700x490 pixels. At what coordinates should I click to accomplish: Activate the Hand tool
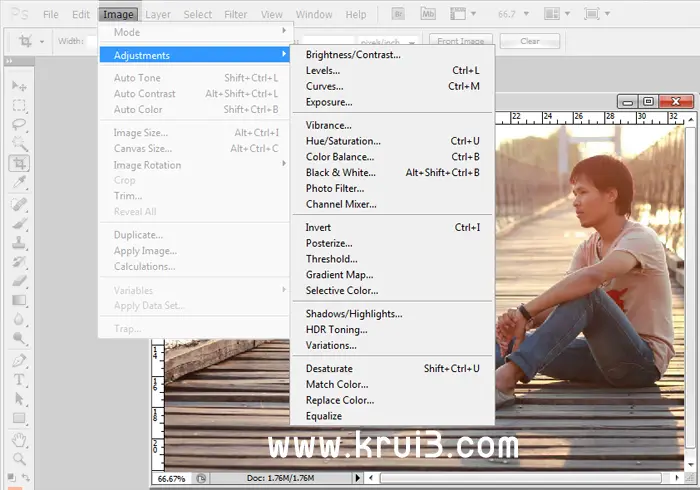click(x=19, y=440)
